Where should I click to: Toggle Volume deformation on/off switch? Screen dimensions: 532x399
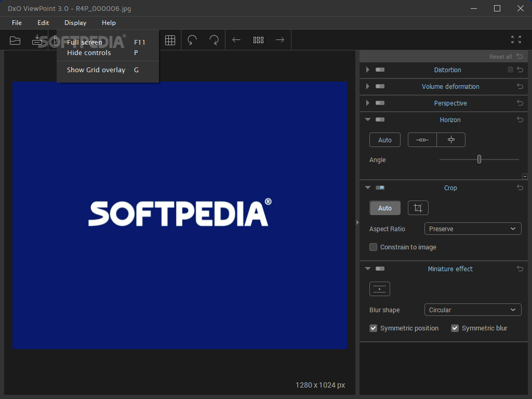tap(380, 86)
